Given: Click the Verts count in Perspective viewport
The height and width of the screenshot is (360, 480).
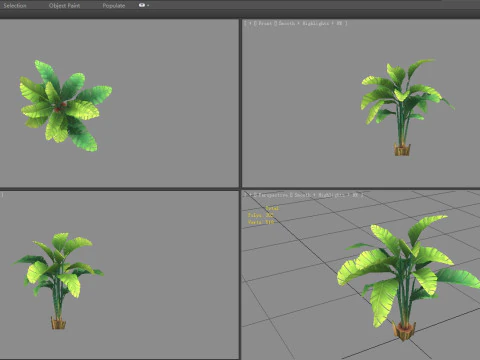Looking at the screenshot, I should coord(261,222).
